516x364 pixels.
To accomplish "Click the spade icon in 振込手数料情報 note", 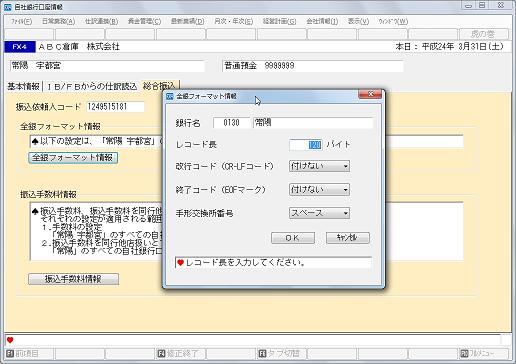I will (35, 211).
